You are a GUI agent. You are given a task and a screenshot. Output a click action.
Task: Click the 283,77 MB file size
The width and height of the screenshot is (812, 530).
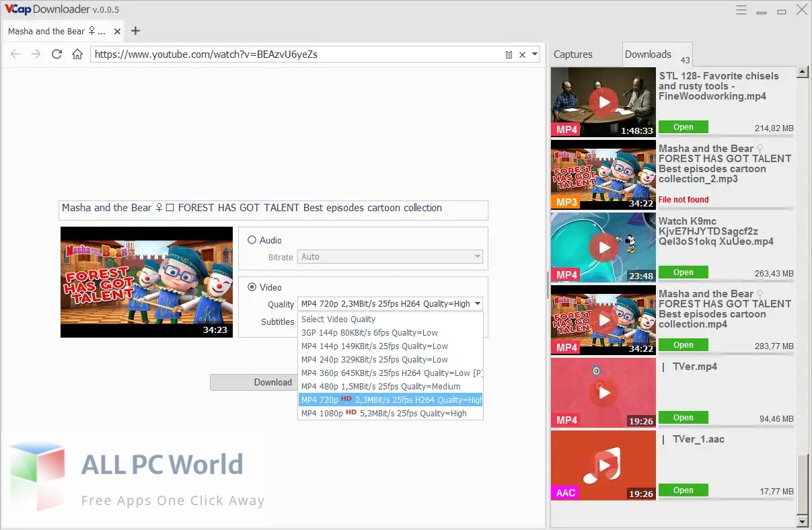774,346
